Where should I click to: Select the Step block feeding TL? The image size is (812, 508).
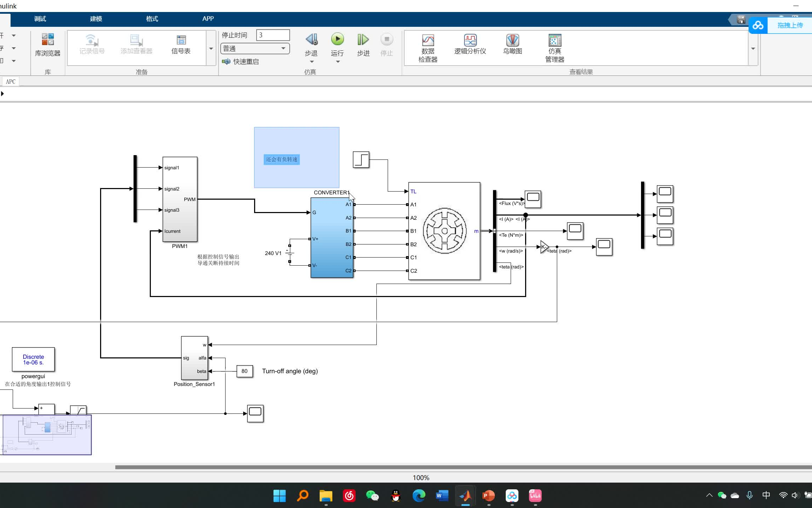click(361, 160)
